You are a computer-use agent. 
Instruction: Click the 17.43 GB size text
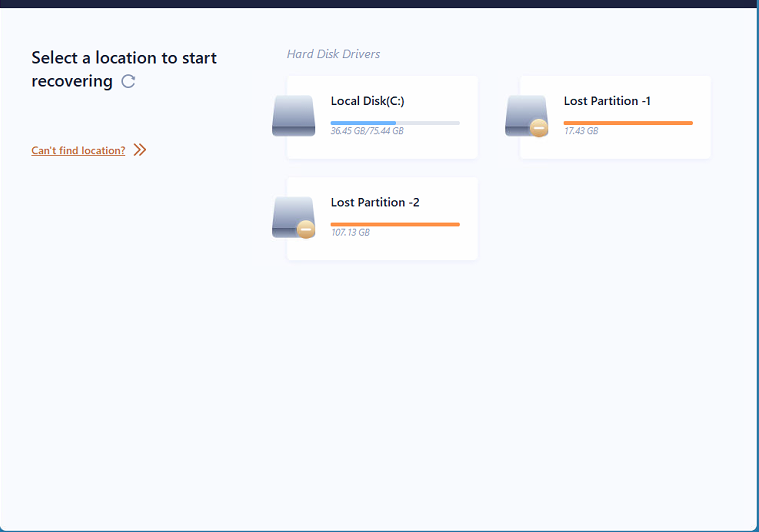click(x=580, y=131)
